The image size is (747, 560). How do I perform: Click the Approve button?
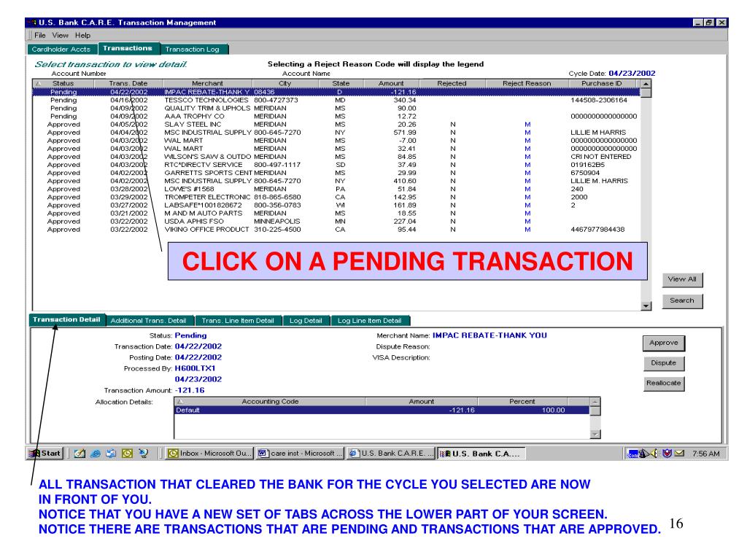664,343
